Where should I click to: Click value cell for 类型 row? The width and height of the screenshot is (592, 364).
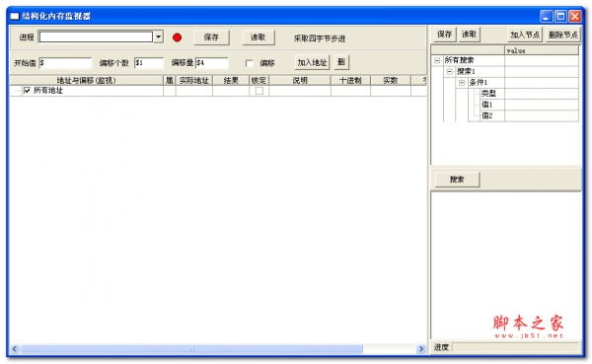coord(542,94)
